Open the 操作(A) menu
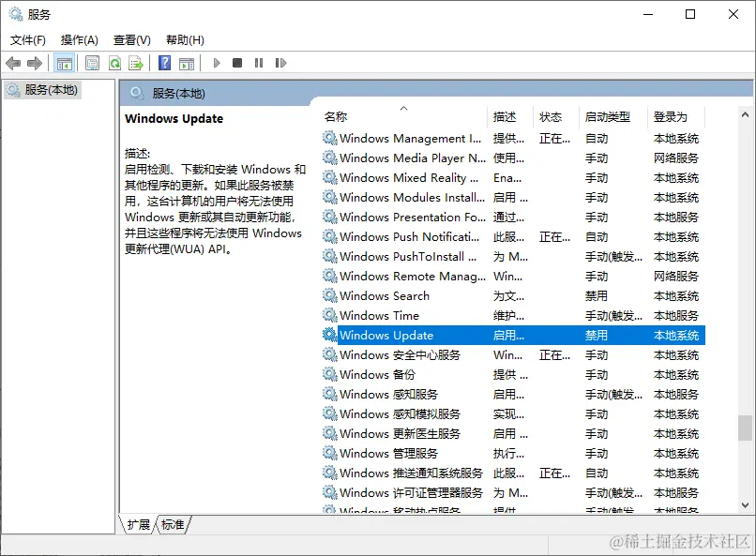This screenshot has height=556, width=756. [79, 39]
